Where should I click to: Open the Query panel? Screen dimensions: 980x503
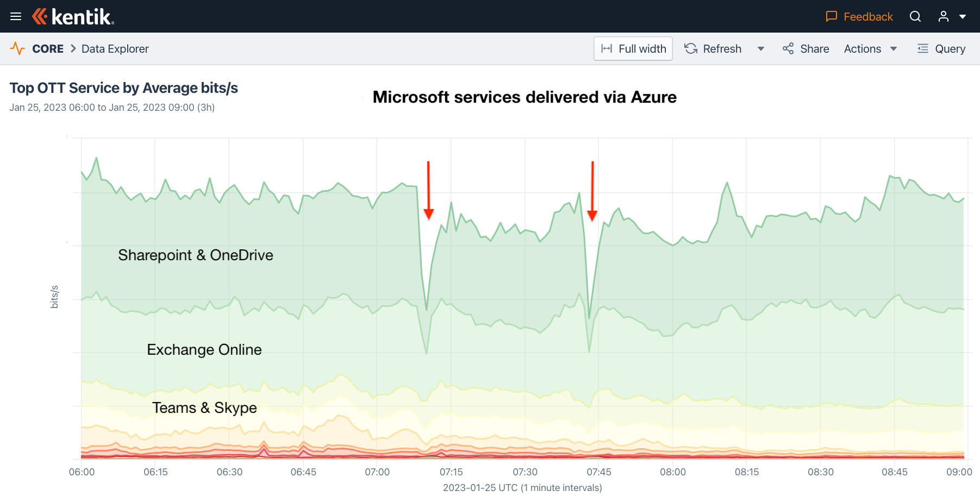pyautogui.click(x=942, y=49)
